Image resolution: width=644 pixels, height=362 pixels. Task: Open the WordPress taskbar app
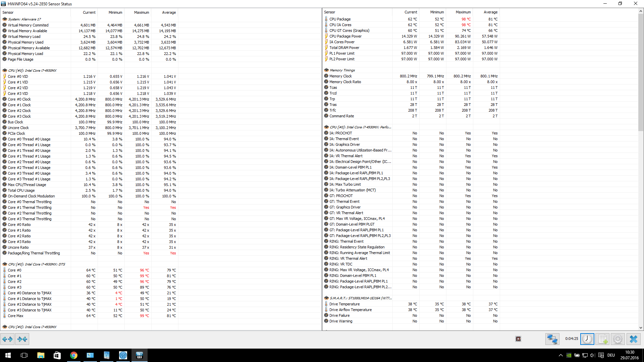pos(123,355)
